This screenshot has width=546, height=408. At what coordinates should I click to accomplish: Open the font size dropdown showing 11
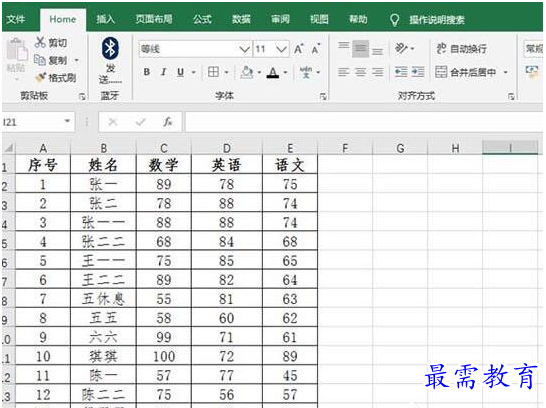tap(281, 49)
